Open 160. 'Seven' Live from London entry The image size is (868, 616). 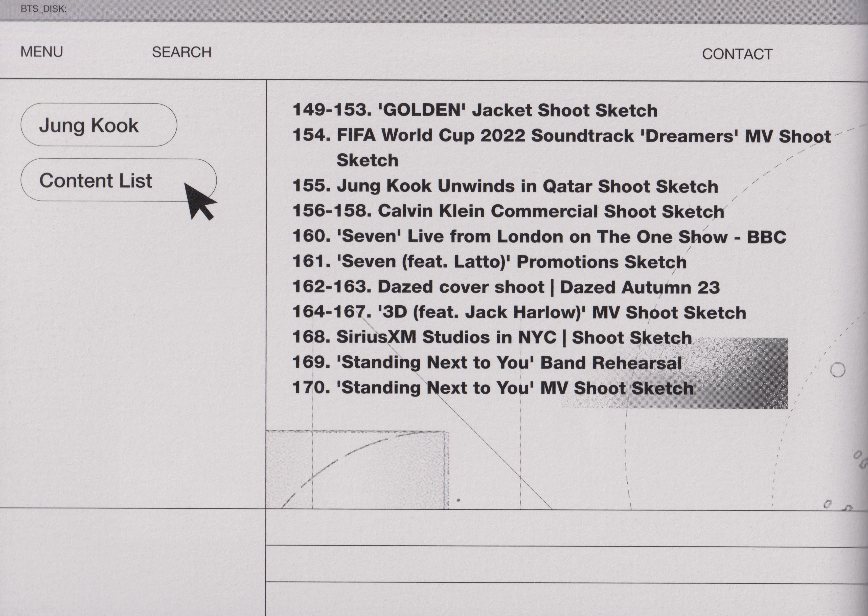[x=539, y=237]
